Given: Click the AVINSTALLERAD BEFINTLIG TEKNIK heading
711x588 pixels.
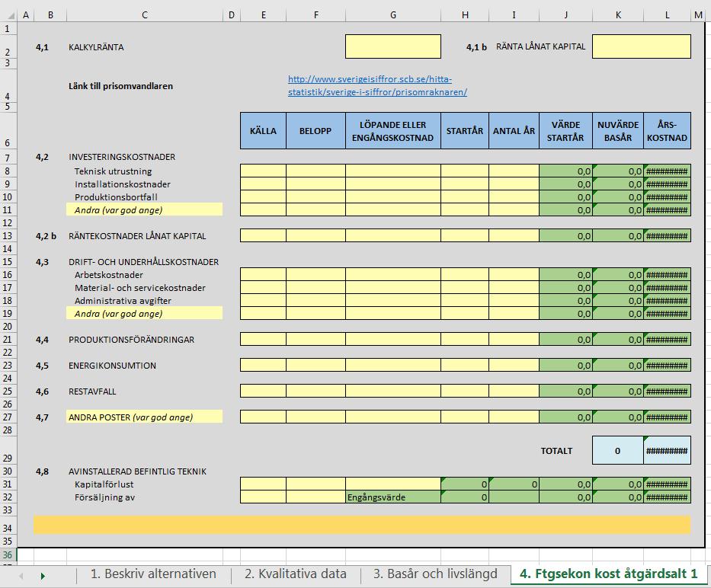Looking at the screenshot, I should 137,471.
